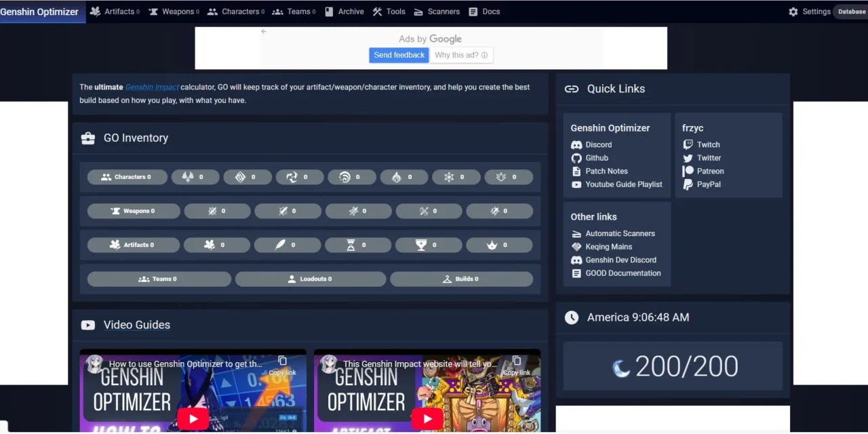Click the back arrow in the ad banner
Viewport: 868px width, 434px height.
264,31
